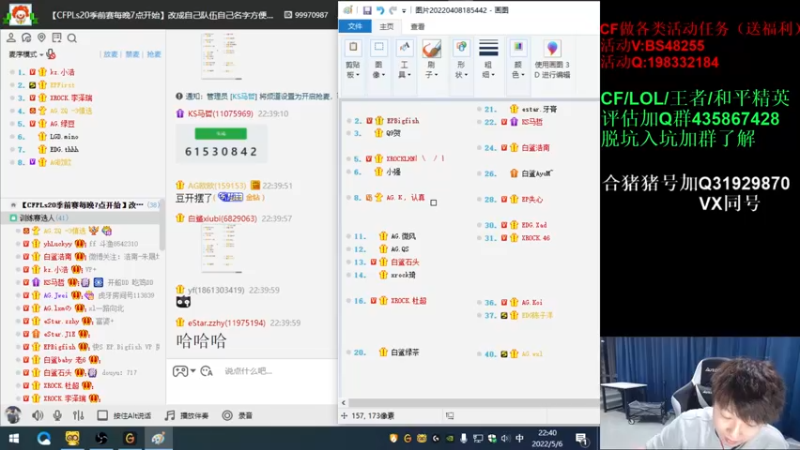This screenshot has width=800, height=450.
Task: Toggle the push-to-talk Alt checkbox
Action: (x=102, y=415)
